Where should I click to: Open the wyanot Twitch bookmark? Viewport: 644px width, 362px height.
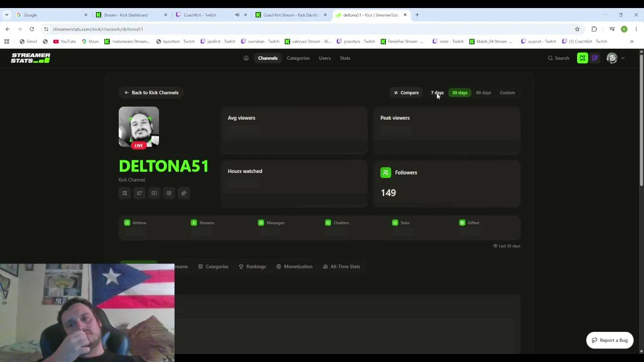click(539, 41)
